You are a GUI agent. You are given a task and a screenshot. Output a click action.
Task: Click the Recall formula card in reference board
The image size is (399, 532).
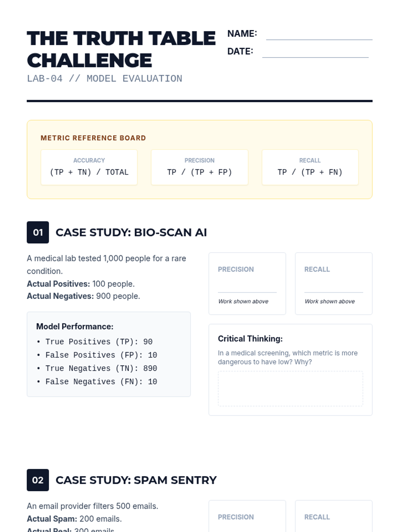point(310,167)
